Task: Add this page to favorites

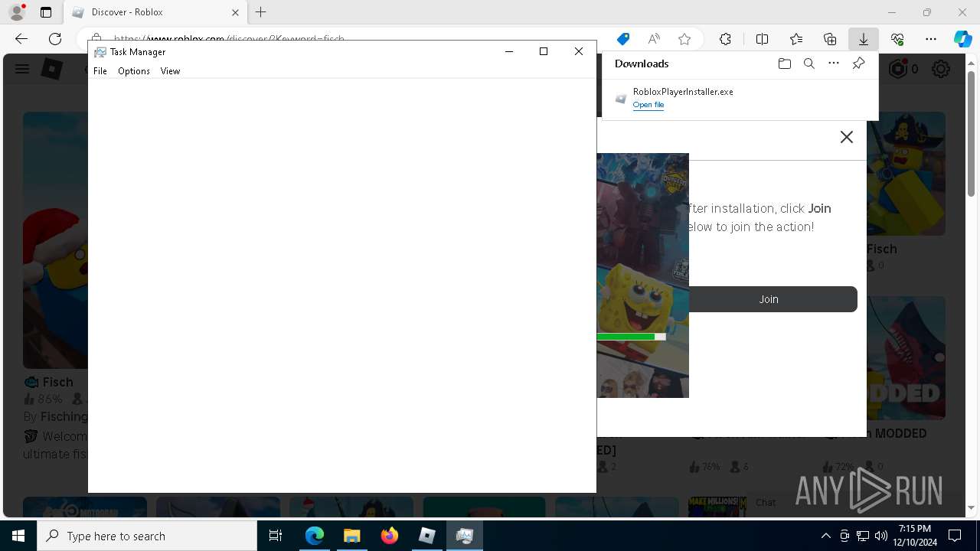Action: 684,39
